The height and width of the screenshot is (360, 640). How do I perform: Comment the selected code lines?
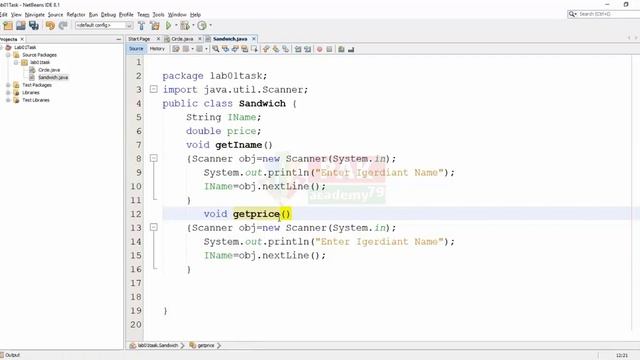coord(341,49)
